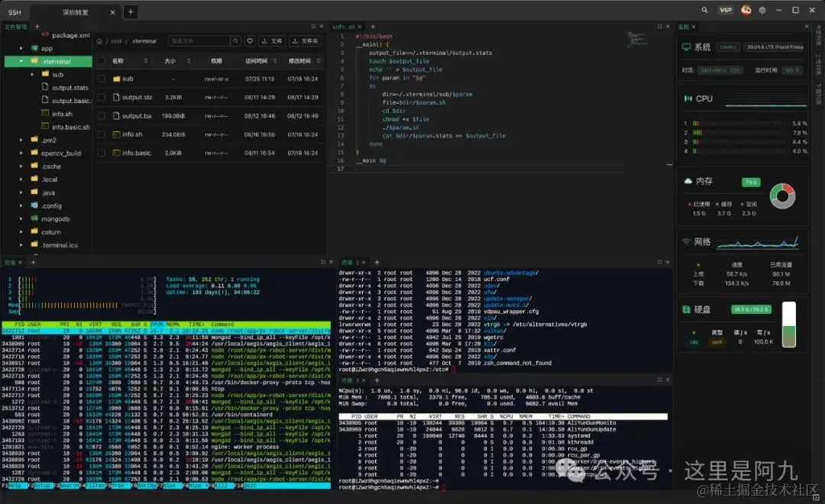Viewport: 825px width, 504px height.
Task: Close the 终端 3 panel
Action: [668, 380]
